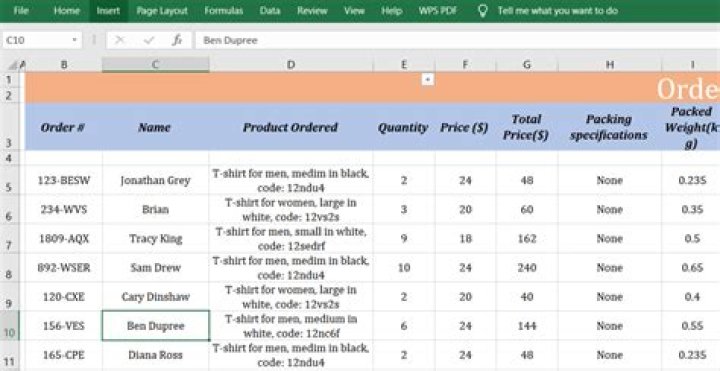720x371 pixels.
Task: Select order number 892-WSER cell
Action: pyautogui.click(x=64, y=268)
